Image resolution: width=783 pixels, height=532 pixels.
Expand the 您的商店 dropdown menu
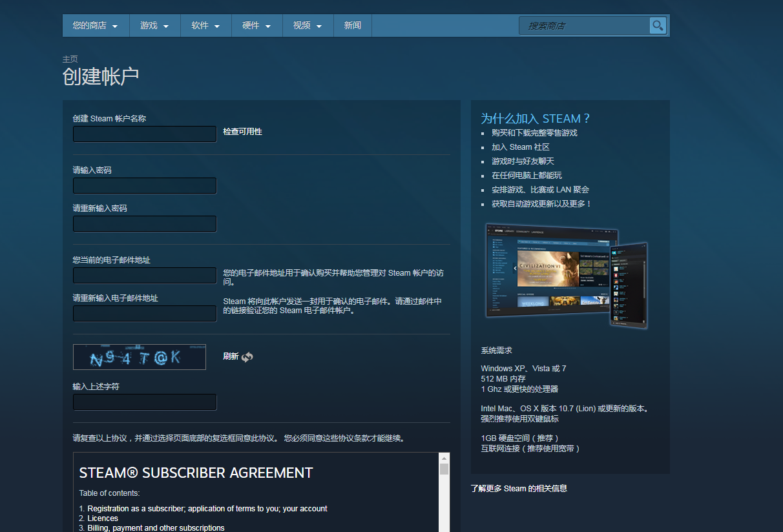(96, 26)
